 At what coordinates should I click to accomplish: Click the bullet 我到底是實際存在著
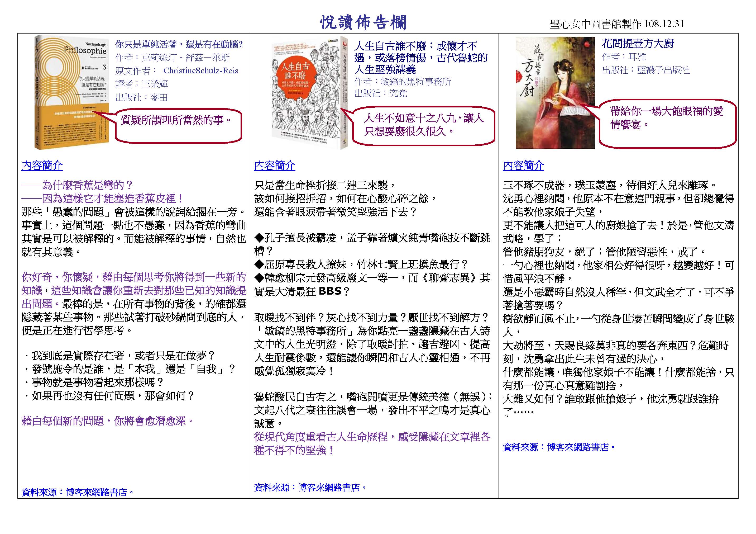coord(119,356)
